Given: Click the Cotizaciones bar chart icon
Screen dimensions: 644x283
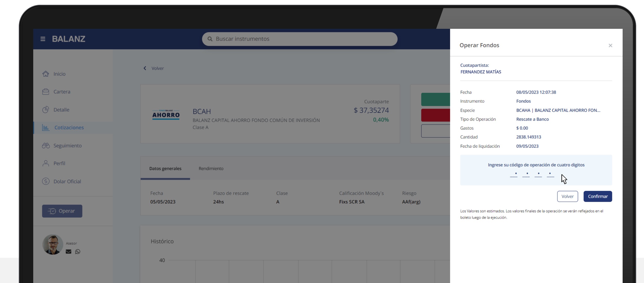Looking at the screenshot, I should (x=46, y=128).
